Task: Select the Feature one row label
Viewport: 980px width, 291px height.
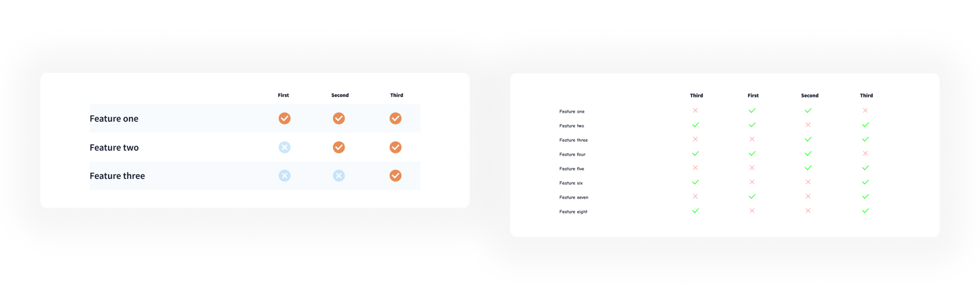Action: (x=571, y=111)
